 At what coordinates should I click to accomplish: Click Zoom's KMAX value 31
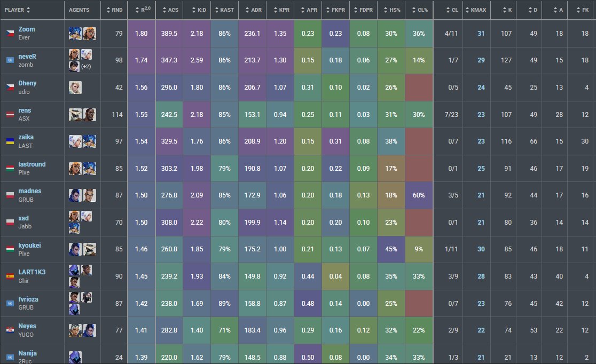pyautogui.click(x=481, y=34)
